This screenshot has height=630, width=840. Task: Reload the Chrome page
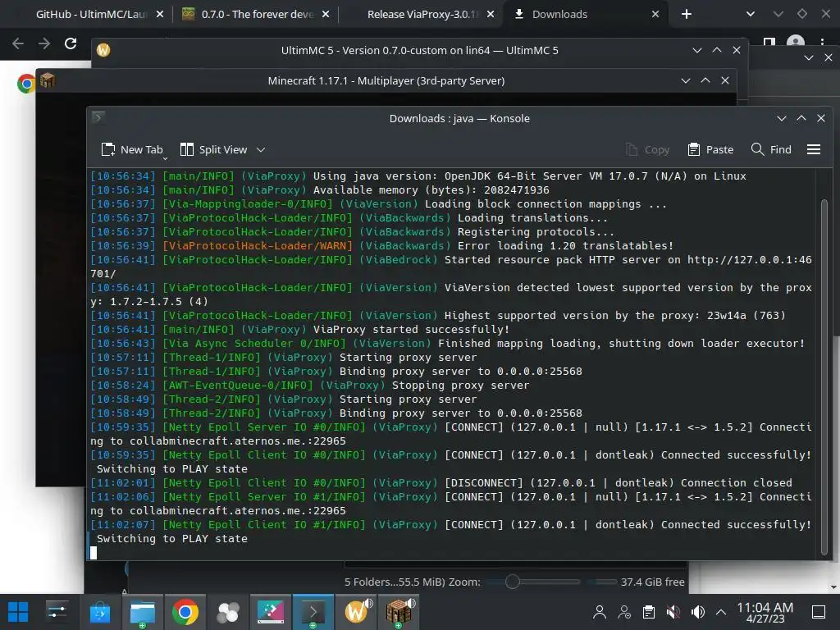coord(71,43)
